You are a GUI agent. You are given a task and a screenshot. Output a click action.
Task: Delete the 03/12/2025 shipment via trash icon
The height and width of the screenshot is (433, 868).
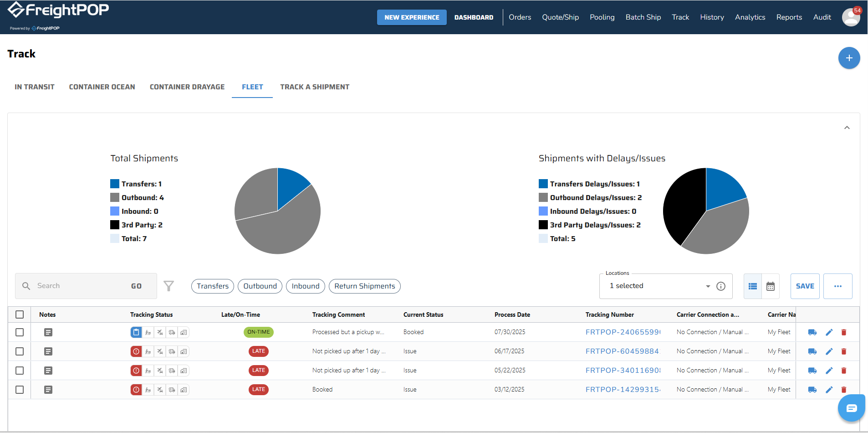843,390
